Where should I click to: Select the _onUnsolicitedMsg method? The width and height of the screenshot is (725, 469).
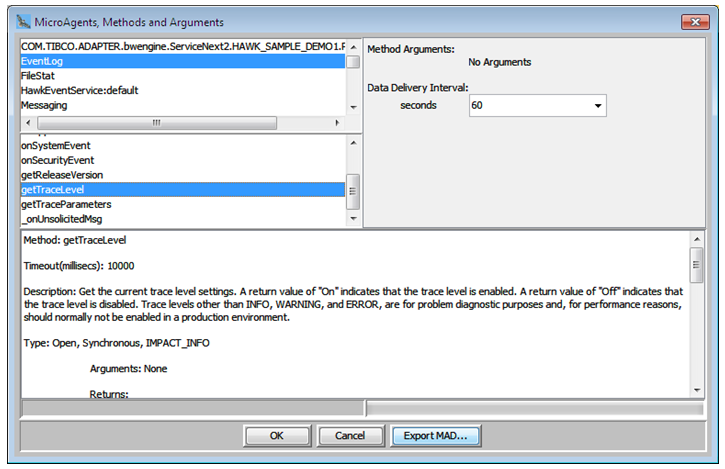(183, 219)
